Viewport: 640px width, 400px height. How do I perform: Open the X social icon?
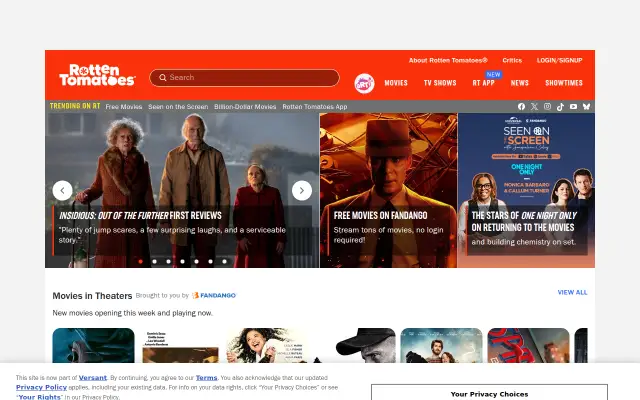tap(534, 107)
